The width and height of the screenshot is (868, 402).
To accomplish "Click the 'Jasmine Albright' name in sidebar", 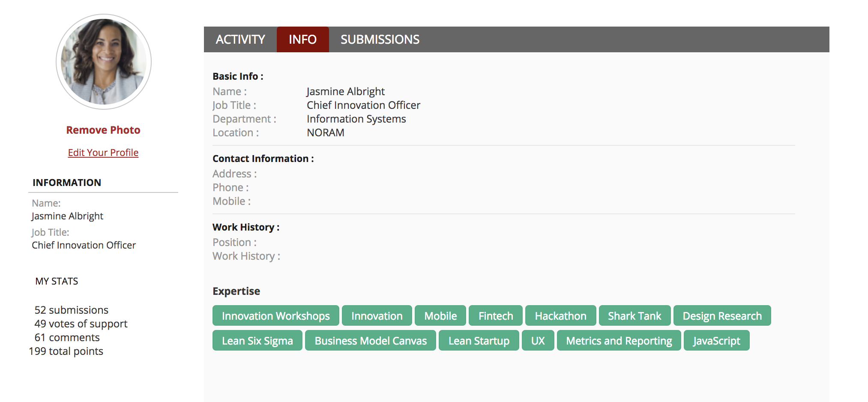I will [67, 216].
